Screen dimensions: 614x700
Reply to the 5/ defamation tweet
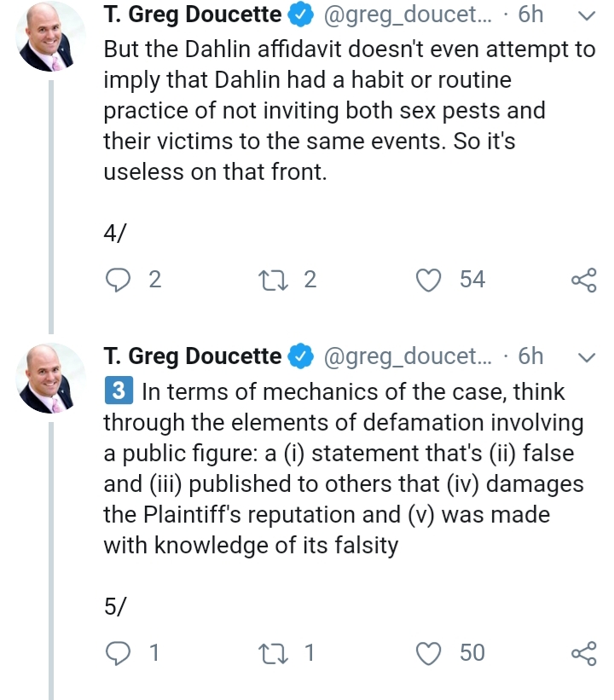(x=118, y=654)
